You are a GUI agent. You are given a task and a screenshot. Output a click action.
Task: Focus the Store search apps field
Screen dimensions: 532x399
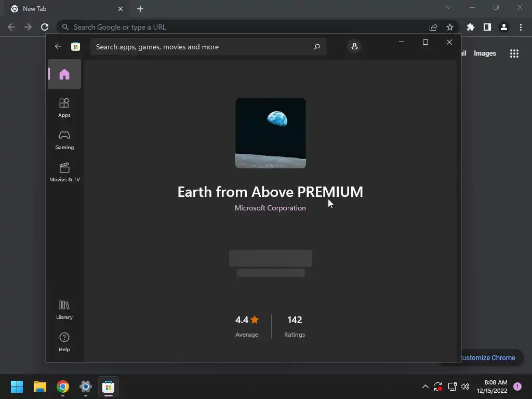(208, 46)
